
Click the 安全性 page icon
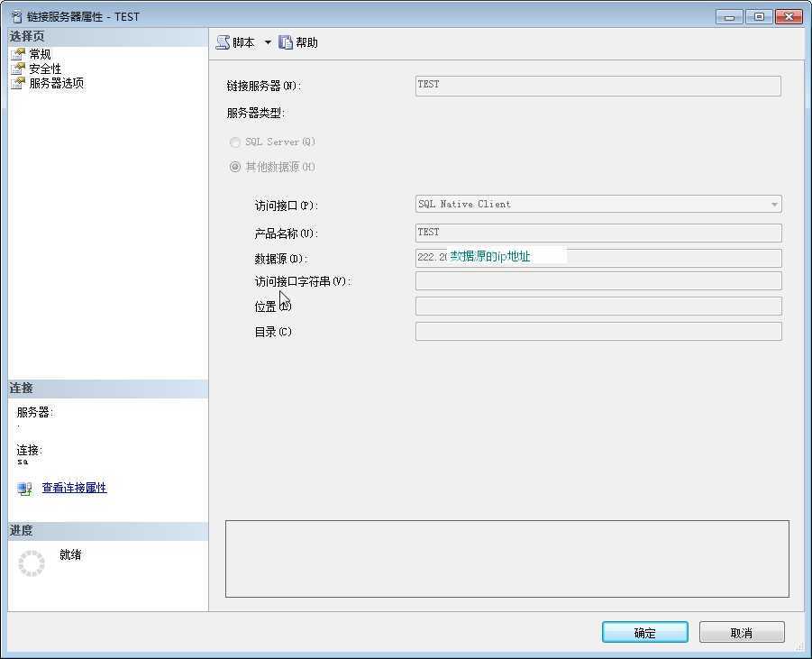pyautogui.click(x=18, y=69)
